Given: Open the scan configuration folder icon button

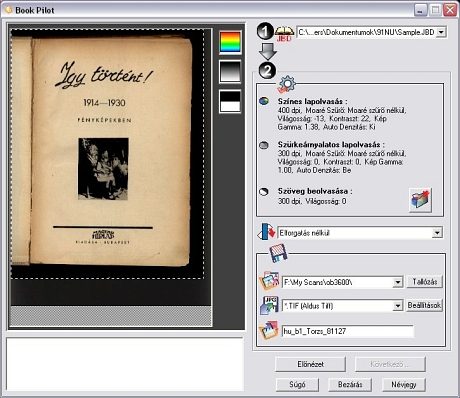Looking at the screenshot, I should click(x=420, y=200).
